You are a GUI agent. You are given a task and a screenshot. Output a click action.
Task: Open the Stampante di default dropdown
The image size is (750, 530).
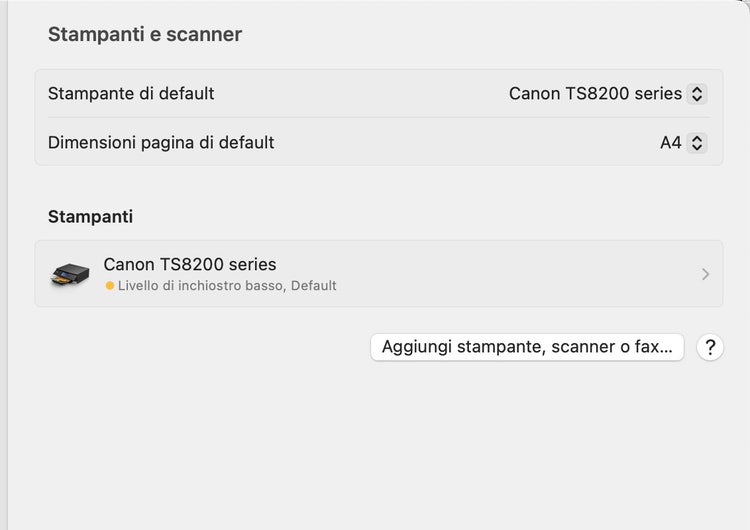(606, 94)
